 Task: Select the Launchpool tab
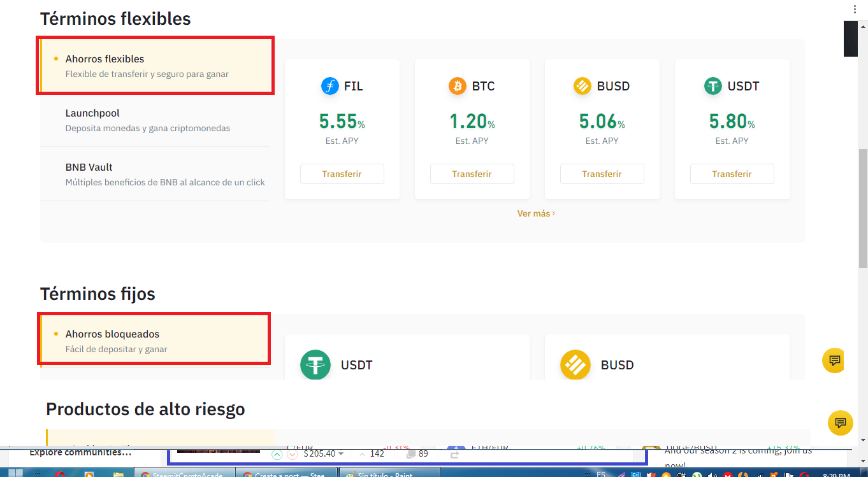click(155, 120)
